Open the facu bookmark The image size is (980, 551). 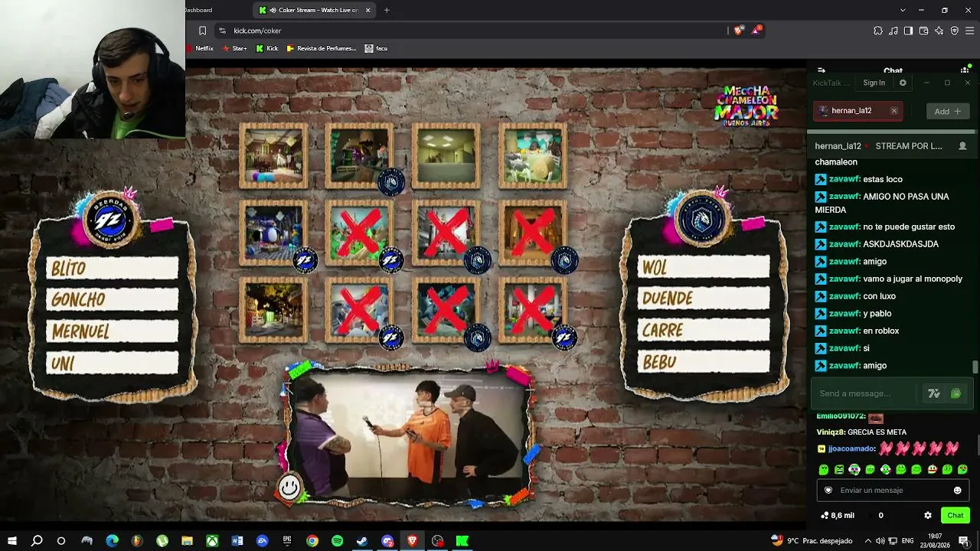[x=376, y=48]
